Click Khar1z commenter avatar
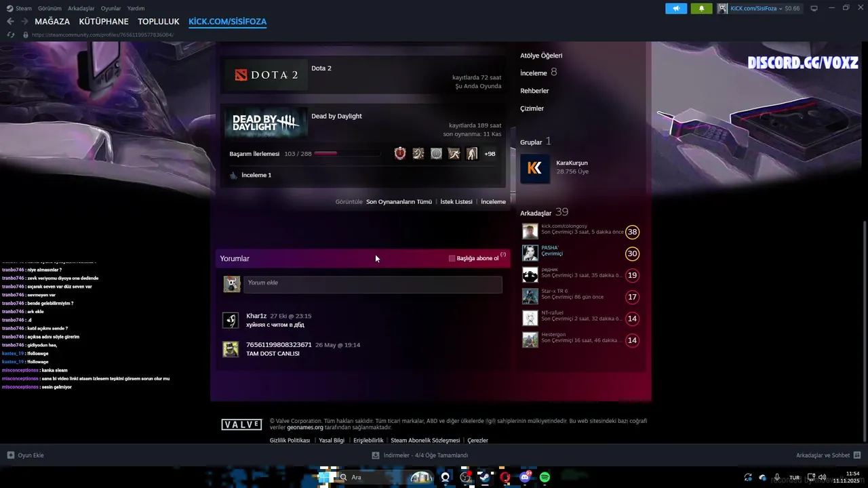Image resolution: width=868 pixels, height=488 pixels. 231,321
